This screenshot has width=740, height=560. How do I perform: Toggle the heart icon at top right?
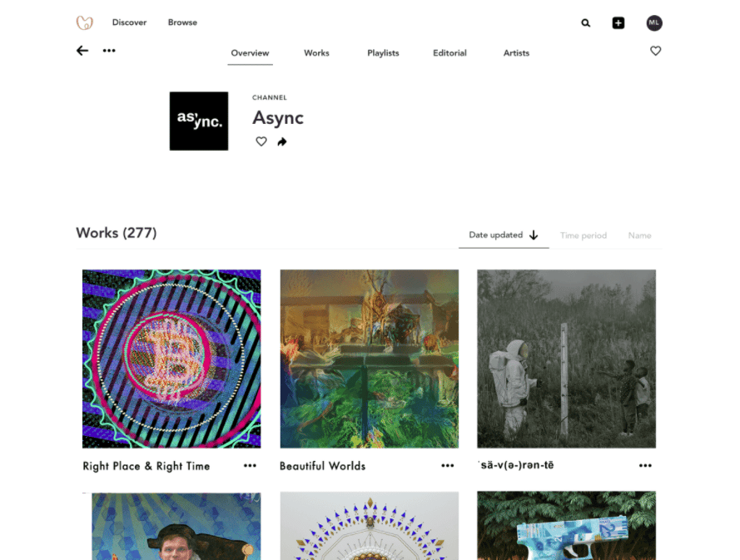pos(656,51)
